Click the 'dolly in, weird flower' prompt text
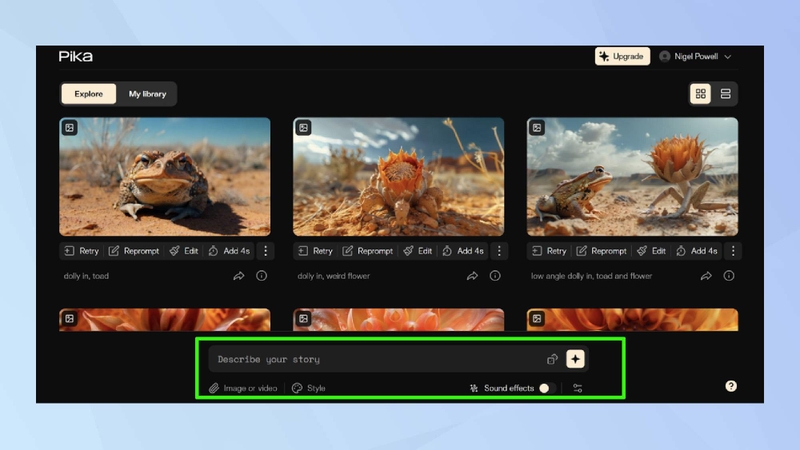800x450 pixels. click(x=334, y=276)
